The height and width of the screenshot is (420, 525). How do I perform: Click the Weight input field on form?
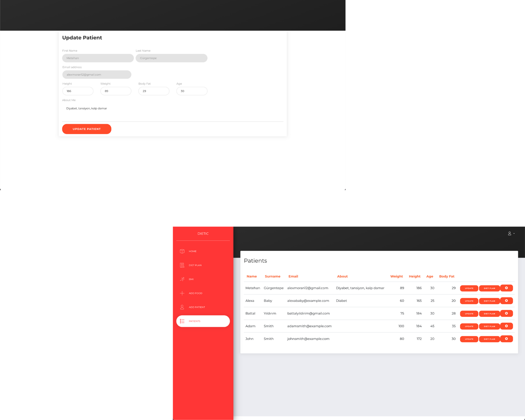click(116, 91)
